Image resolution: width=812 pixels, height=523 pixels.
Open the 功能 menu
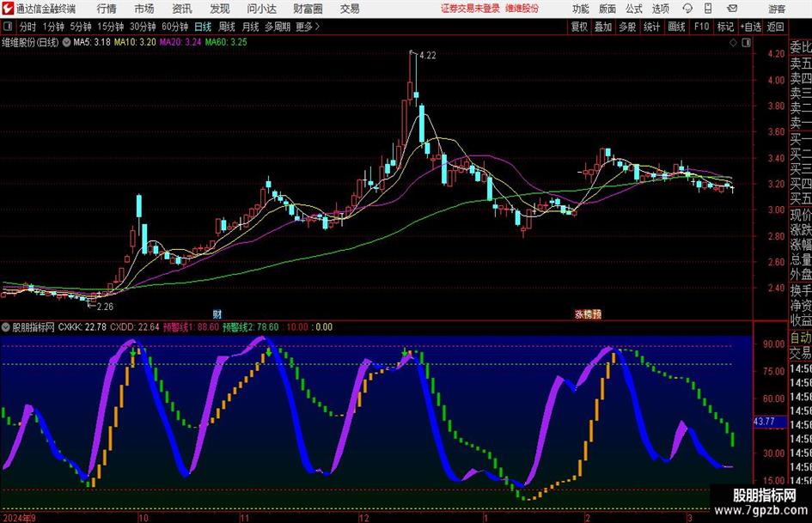pos(581,9)
